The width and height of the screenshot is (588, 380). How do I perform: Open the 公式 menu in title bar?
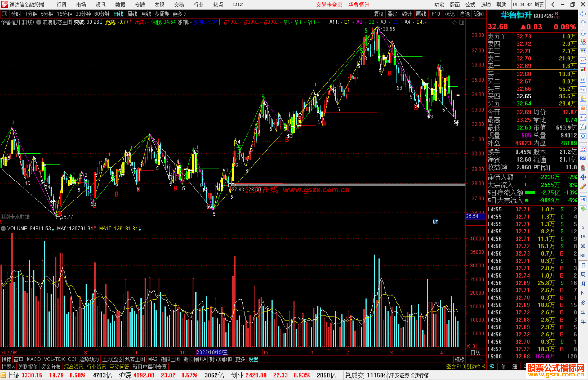click(x=470, y=4)
